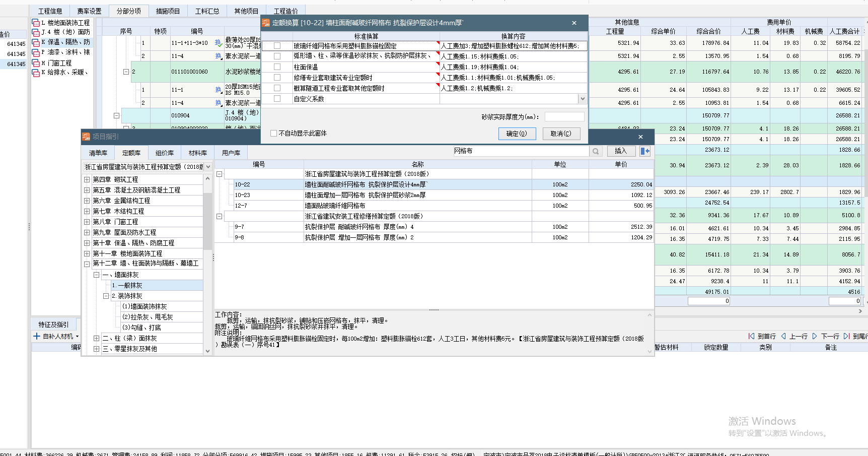Click the icon for L 楼地面装饰工程

(x=36, y=23)
